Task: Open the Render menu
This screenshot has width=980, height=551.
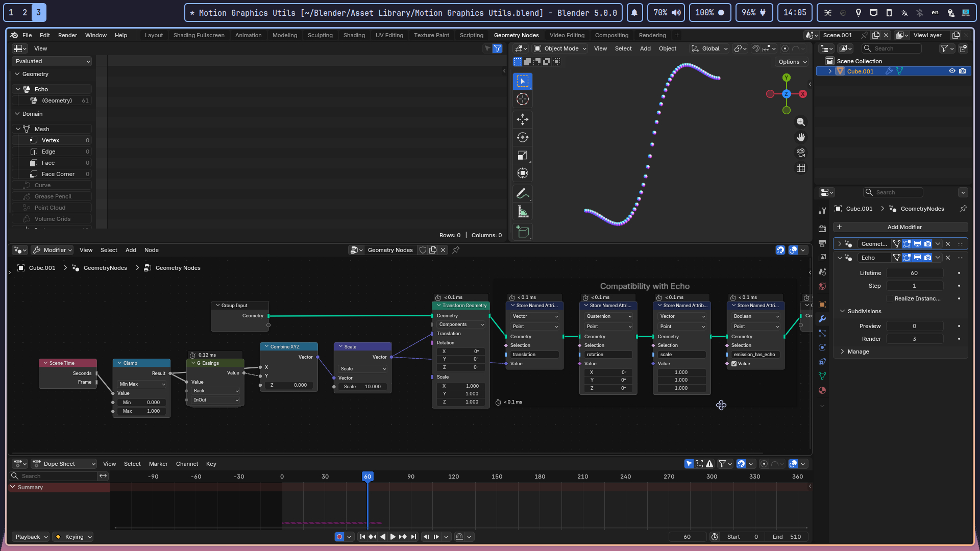Action: [x=67, y=35]
